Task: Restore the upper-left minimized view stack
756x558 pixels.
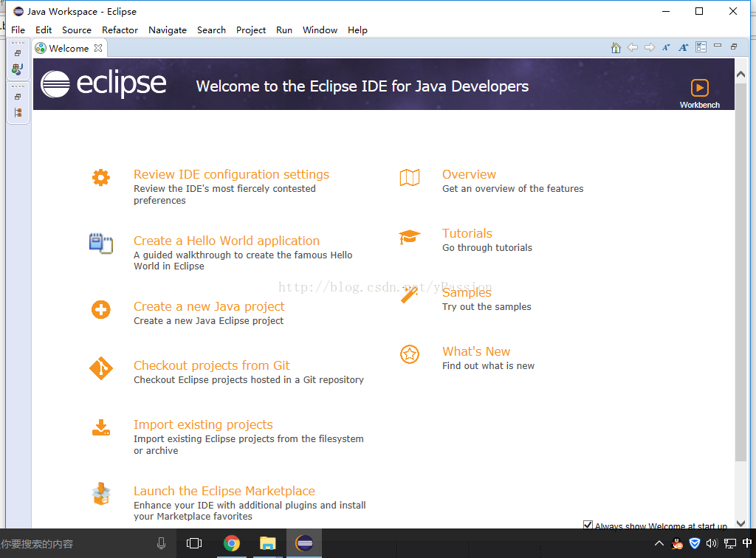Action: click(18, 53)
